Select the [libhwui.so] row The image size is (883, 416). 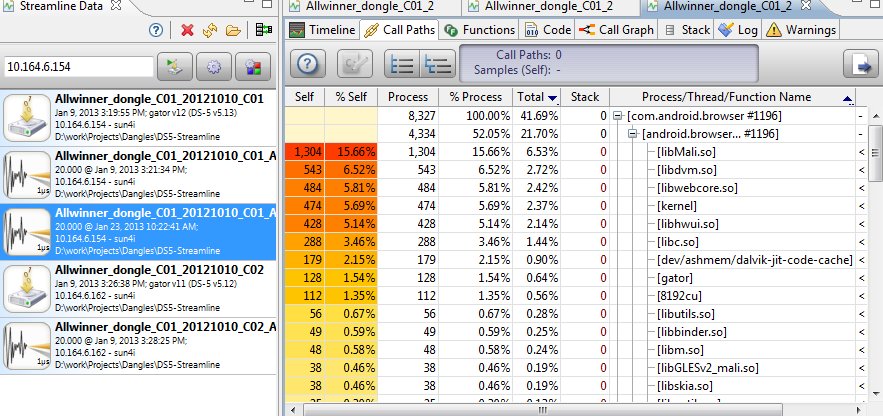[x=576, y=224]
